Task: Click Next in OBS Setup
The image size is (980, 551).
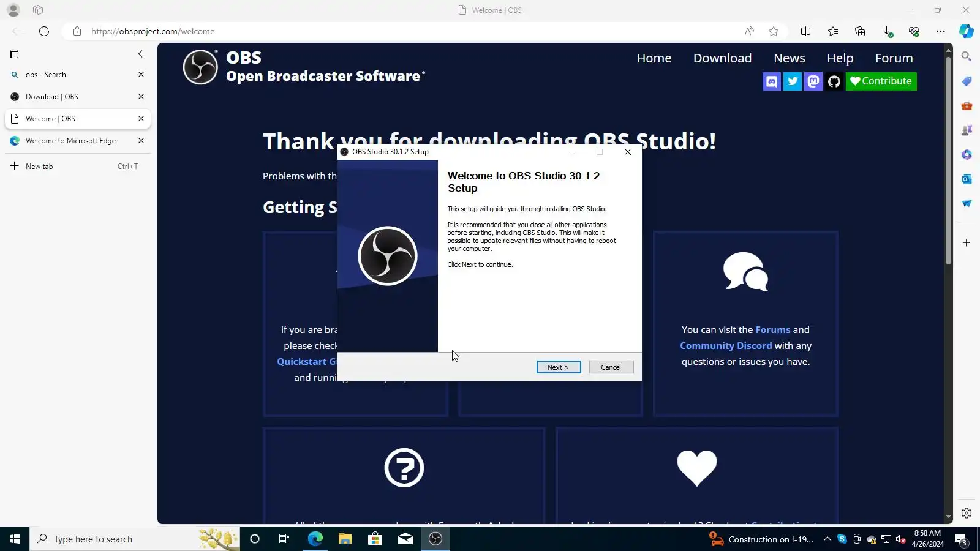Action: (559, 367)
